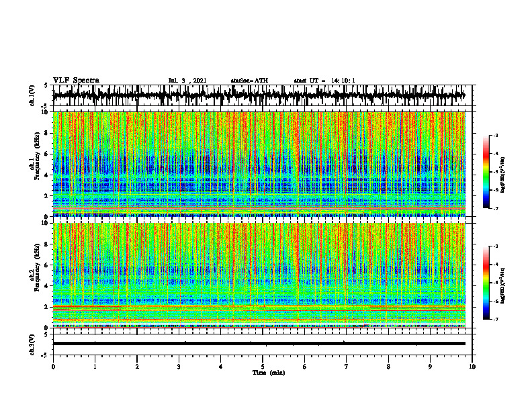Screen dimensions: 532x411
Task: Click time axis tick label "9"
Action: [x=430, y=367]
